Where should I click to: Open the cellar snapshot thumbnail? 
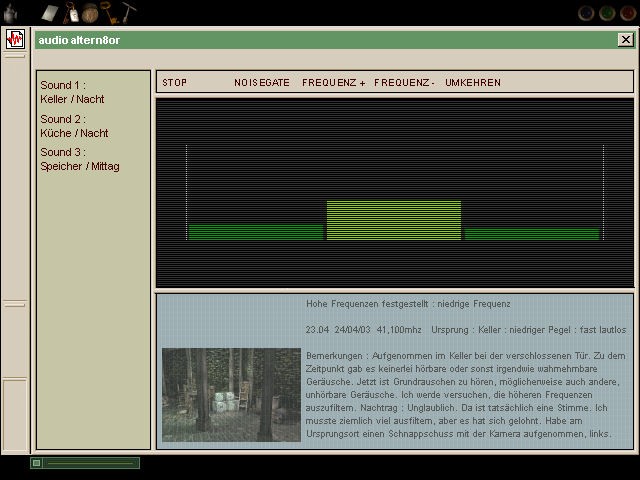tap(231, 395)
